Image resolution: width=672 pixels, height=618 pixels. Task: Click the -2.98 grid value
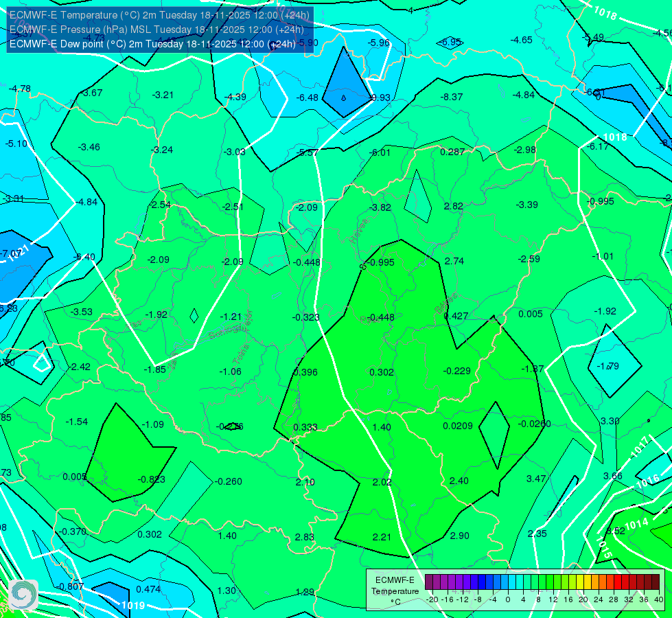point(525,150)
